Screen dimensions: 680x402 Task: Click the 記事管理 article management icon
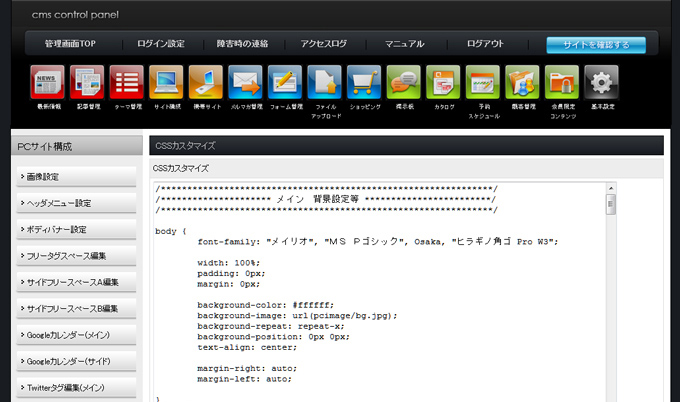coord(87,82)
